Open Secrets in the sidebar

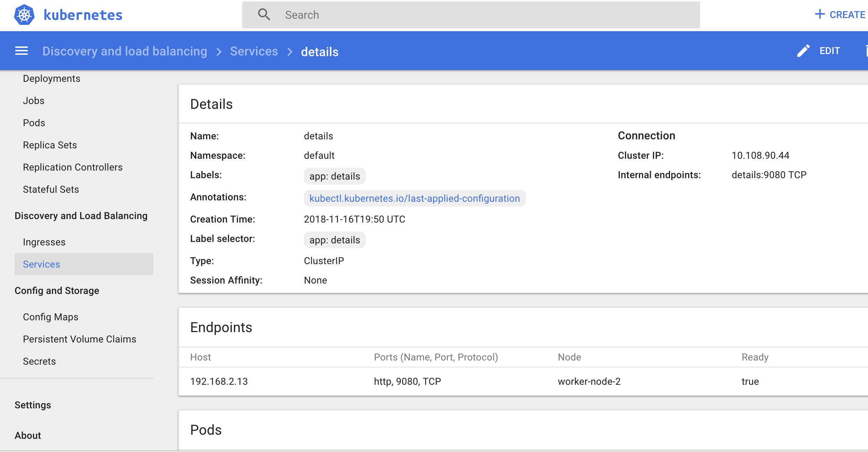39,361
